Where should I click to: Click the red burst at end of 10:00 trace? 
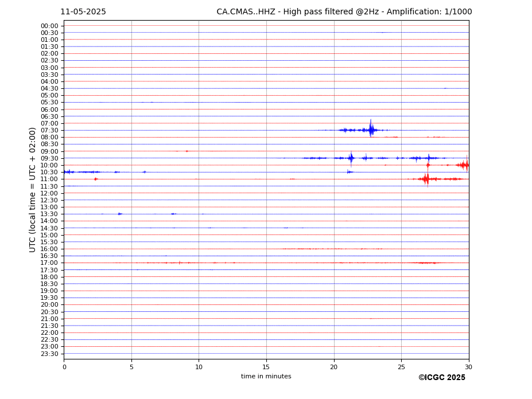pos(464,165)
